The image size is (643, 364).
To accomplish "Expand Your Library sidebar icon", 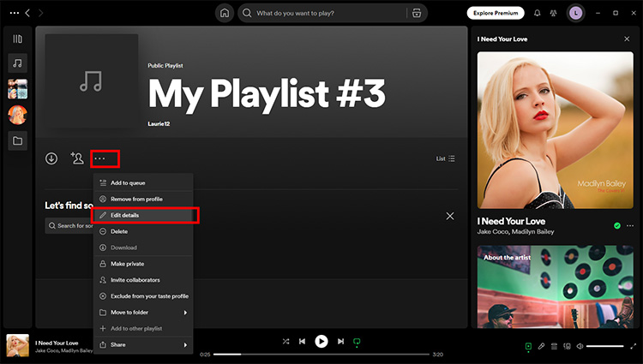I will [17, 39].
